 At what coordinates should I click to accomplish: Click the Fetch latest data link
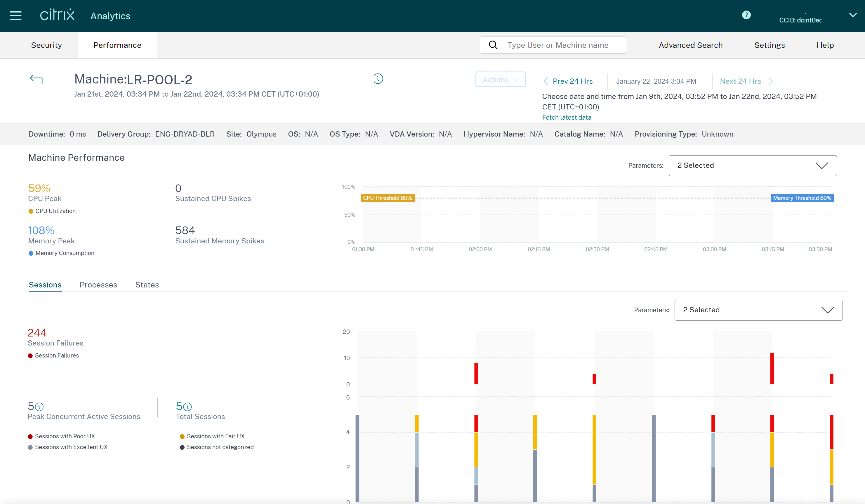click(x=566, y=117)
